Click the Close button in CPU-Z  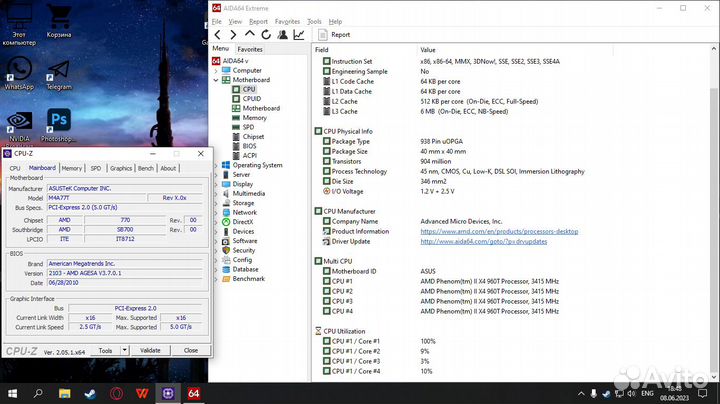(191, 351)
